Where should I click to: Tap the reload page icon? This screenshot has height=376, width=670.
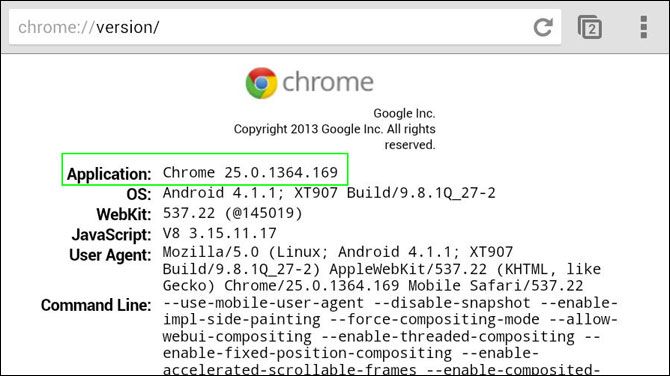click(x=543, y=27)
